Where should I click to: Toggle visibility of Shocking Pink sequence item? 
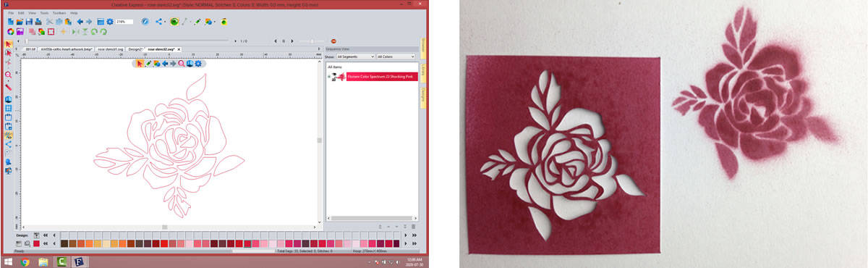(334, 75)
